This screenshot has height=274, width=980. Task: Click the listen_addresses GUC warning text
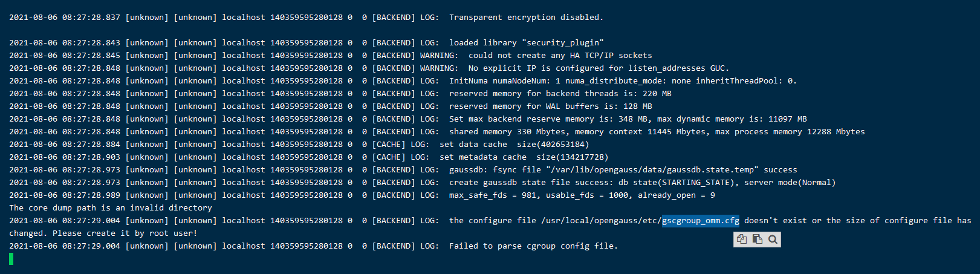599,68
